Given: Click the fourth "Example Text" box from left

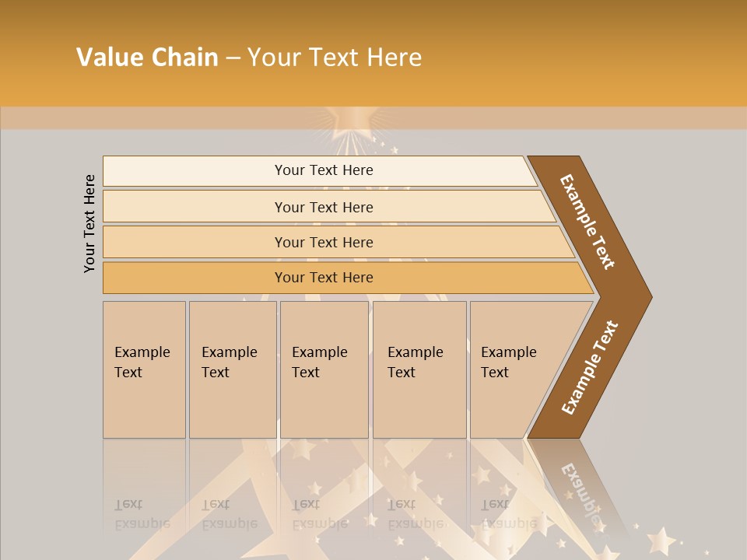Looking at the screenshot, I should point(419,369).
